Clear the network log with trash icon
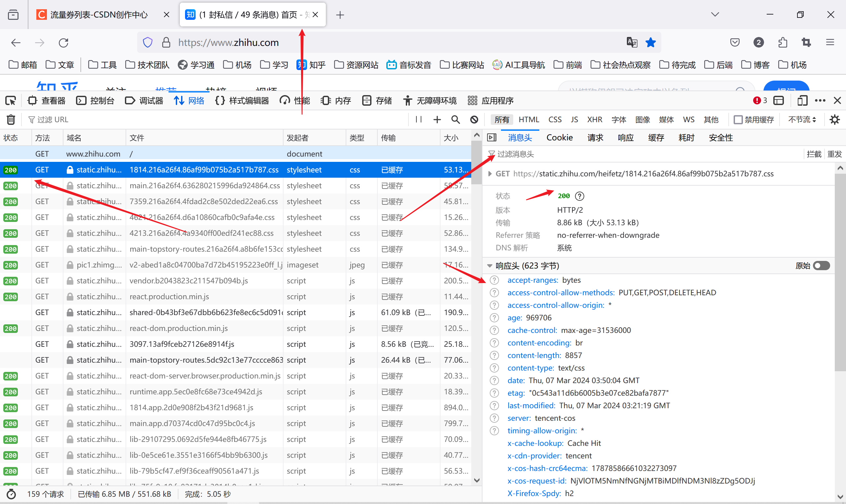 11,120
